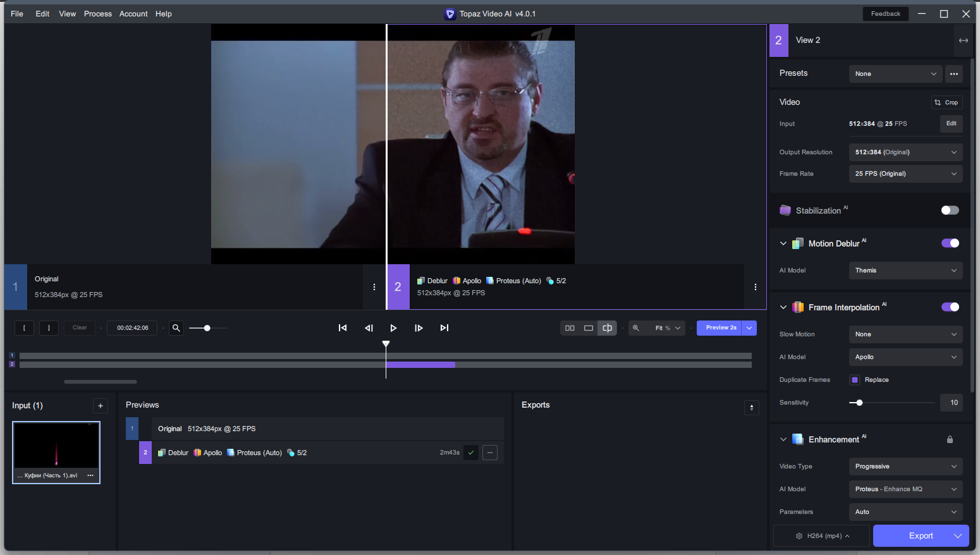This screenshot has height=555, width=980.
Task: Click the timeline zoom magnifier icon
Action: (176, 328)
